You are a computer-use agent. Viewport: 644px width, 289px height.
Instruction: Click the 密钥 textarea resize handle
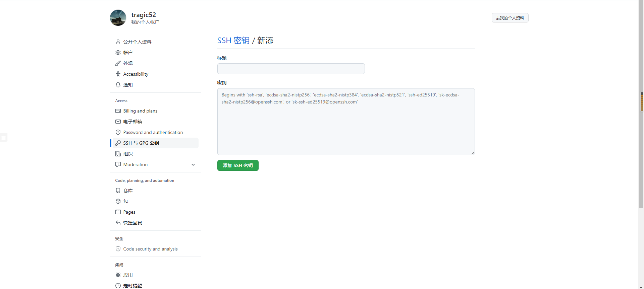[473, 153]
